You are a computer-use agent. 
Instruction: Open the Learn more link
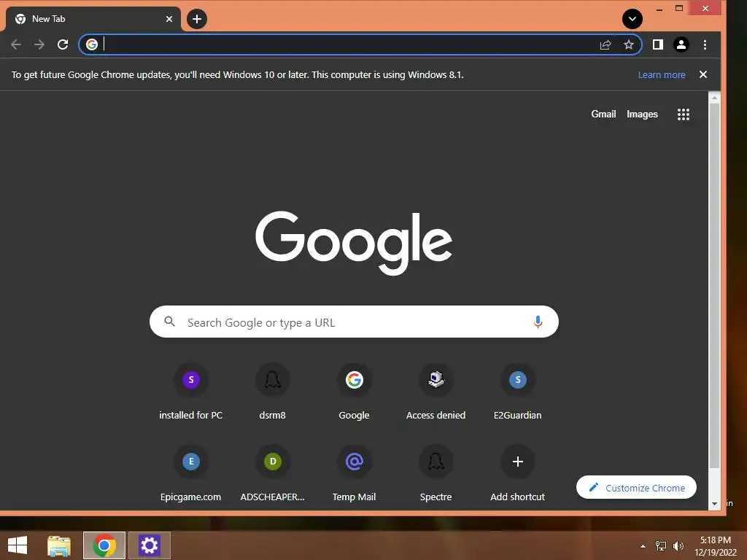[x=662, y=75]
